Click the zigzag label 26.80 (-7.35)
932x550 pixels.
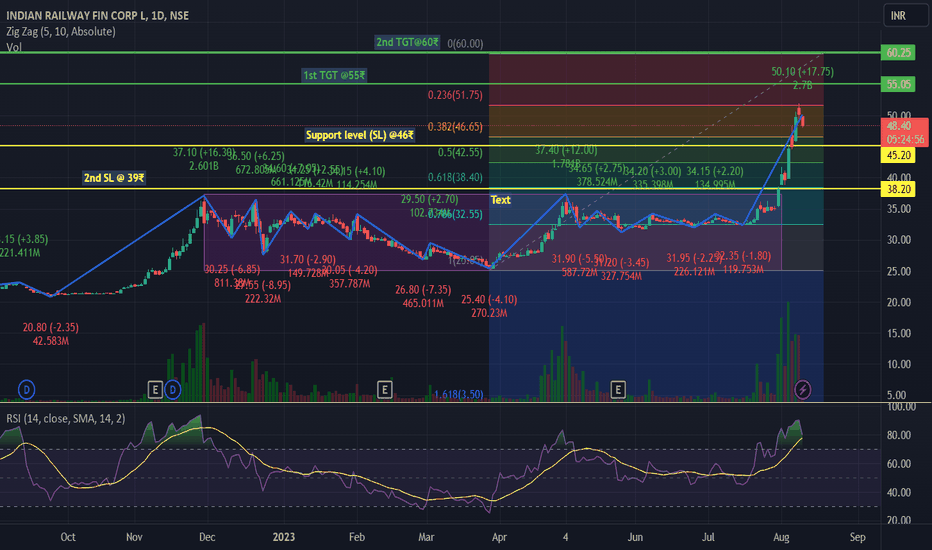click(423, 290)
